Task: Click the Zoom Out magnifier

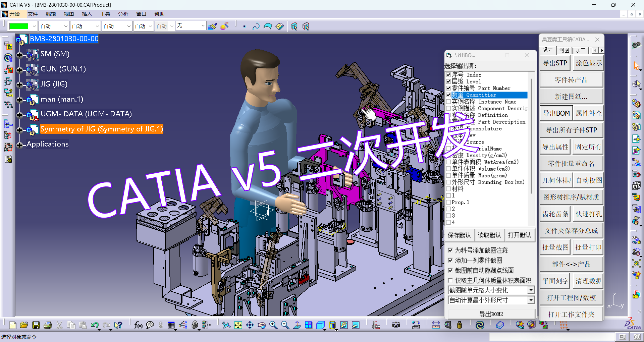Action: point(285,325)
